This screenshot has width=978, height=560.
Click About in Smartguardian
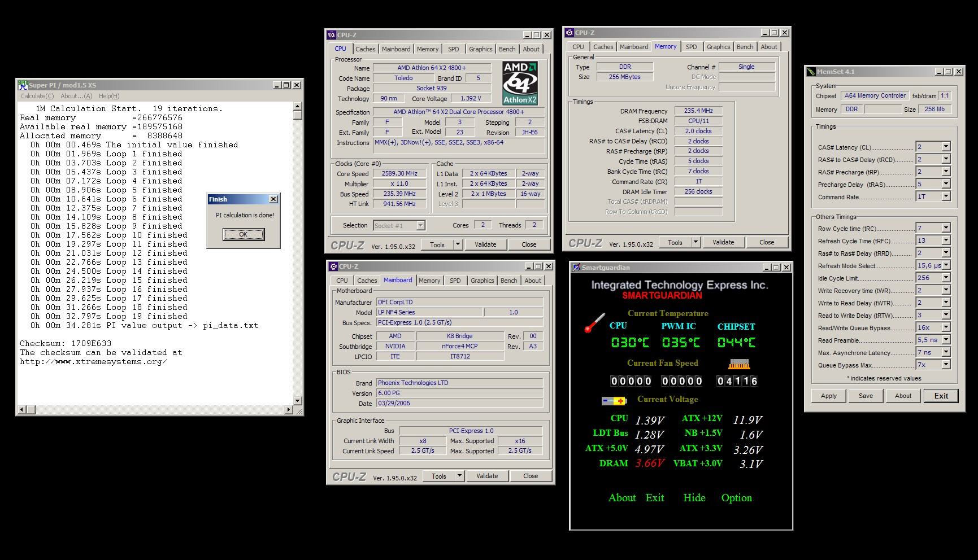(622, 498)
